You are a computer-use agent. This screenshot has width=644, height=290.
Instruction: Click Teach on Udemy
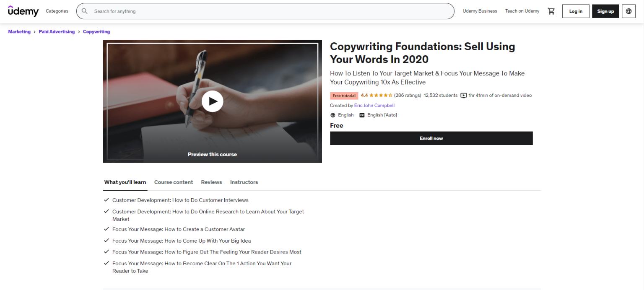522,11
